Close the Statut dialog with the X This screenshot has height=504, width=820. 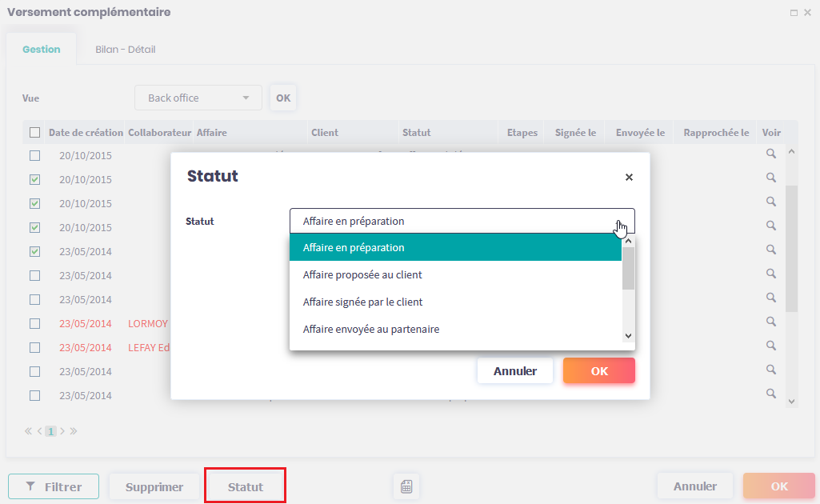tap(629, 178)
